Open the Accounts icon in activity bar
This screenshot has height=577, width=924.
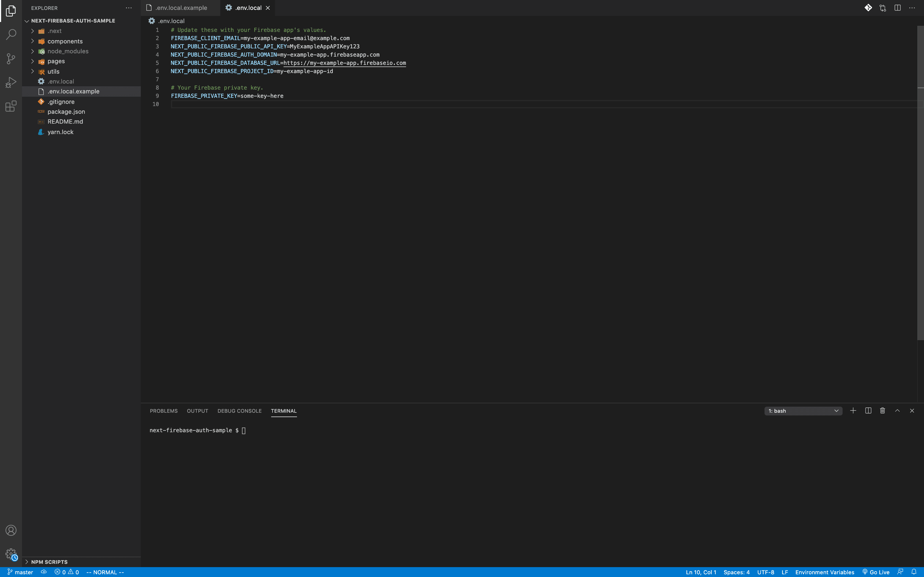pos(11,530)
